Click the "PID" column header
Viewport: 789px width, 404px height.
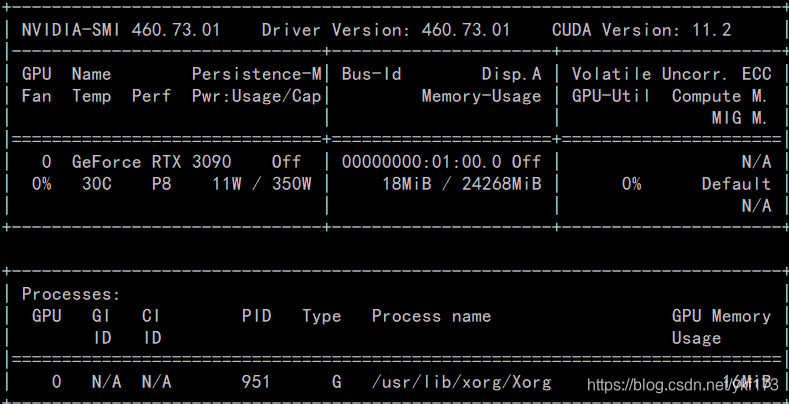[256, 316]
